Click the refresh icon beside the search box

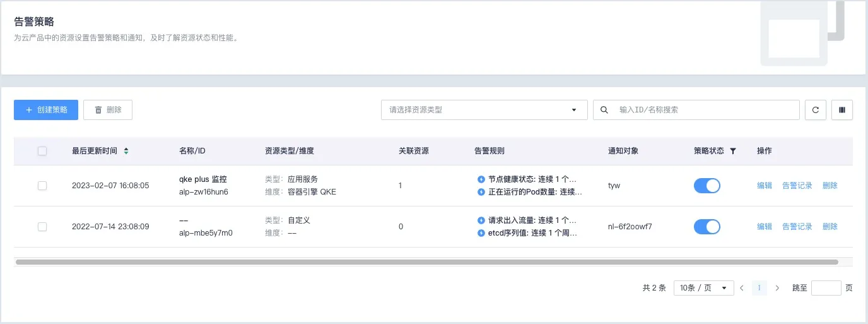point(815,110)
